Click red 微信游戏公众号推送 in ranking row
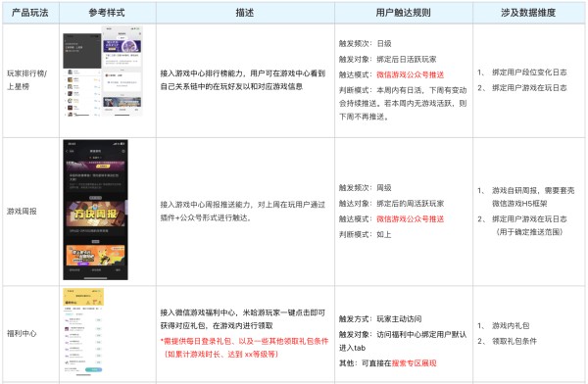Viewport: 588px width, 384px height. 411,75
